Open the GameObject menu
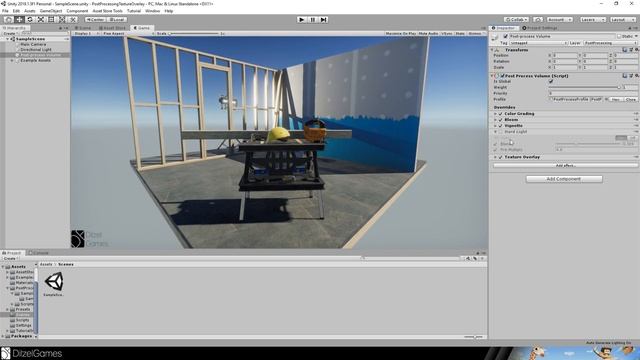The image size is (640, 360). tap(51, 11)
